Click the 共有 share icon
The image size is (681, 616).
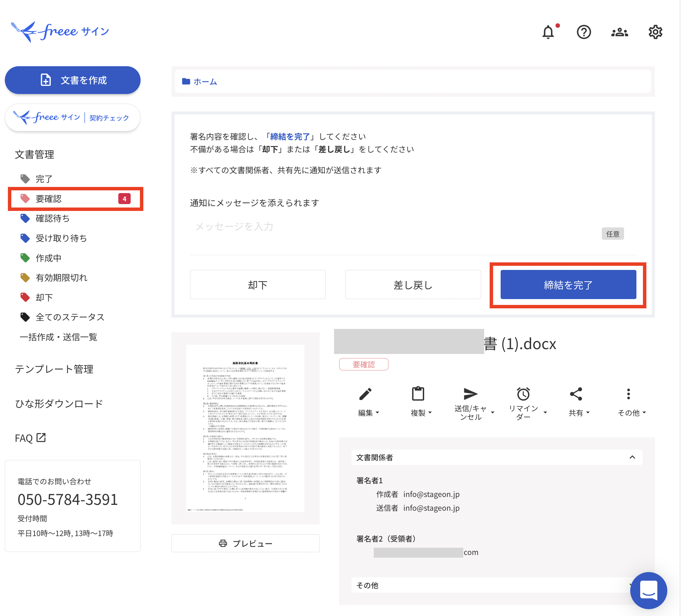click(576, 394)
